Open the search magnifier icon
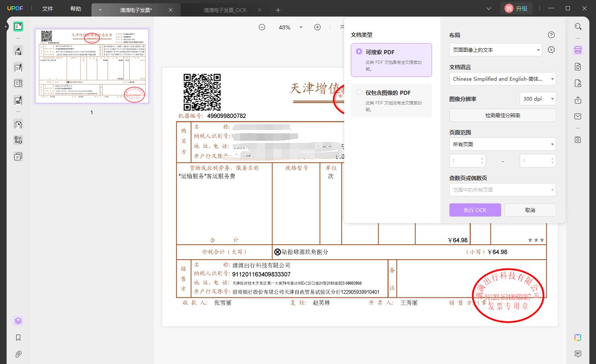Screen dimensions: 596x364 (x=578, y=27)
